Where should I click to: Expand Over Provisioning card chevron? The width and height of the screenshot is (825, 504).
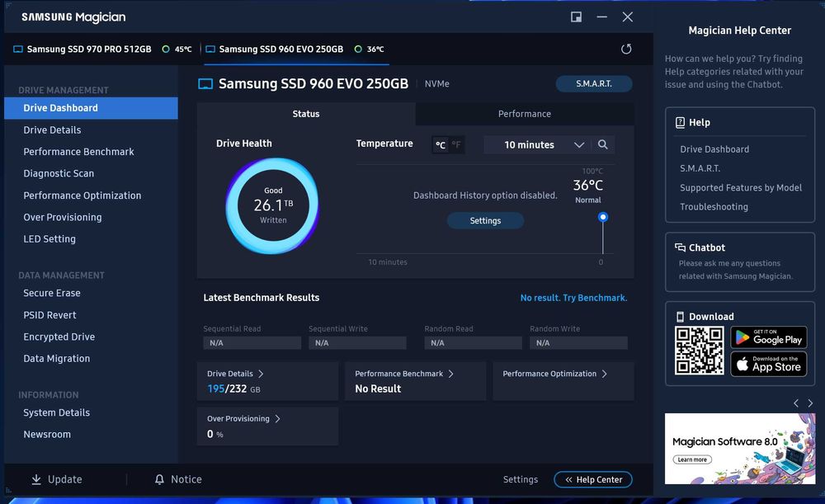pyautogui.click(x=277, y=419)
